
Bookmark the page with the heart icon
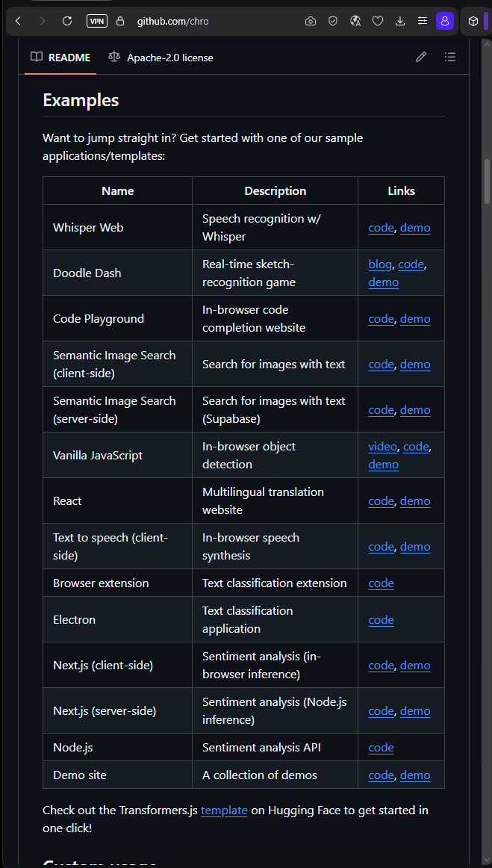(x=378, y=22)
